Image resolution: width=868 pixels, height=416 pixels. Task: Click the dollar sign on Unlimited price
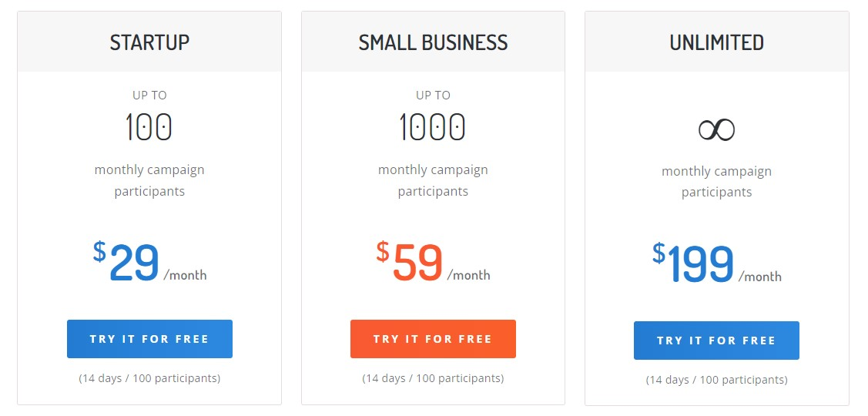coord(659,253)
